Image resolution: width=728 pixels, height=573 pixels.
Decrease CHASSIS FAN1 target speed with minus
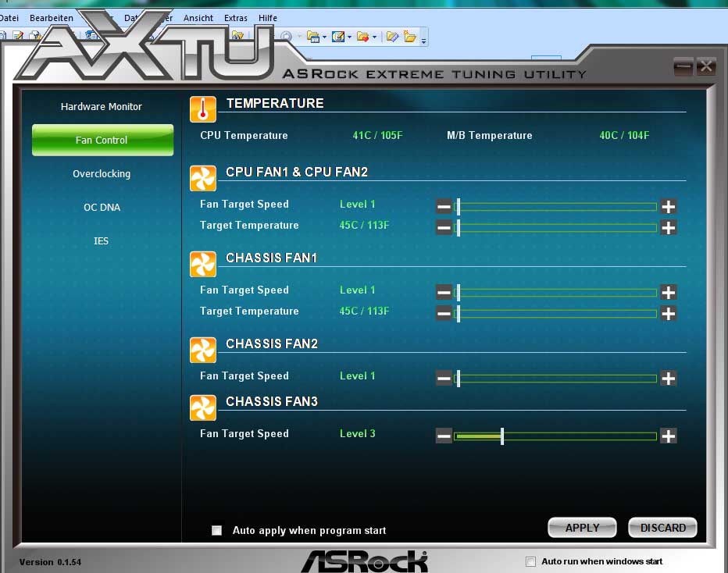444,292
